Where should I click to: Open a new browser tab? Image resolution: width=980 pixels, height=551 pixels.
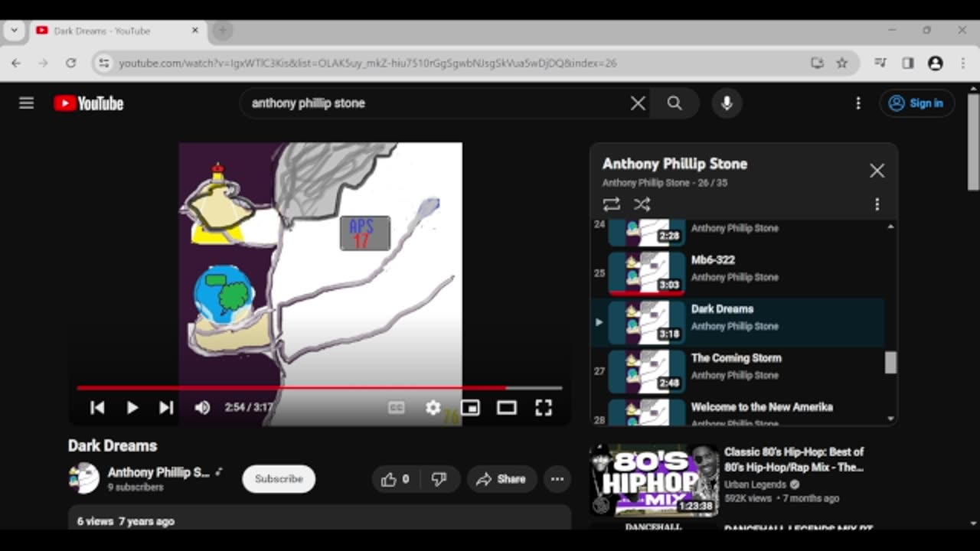pos(222,31)
